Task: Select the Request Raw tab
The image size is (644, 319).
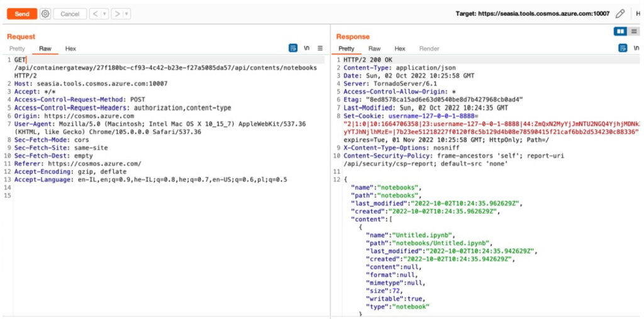Action: [45, 48]
